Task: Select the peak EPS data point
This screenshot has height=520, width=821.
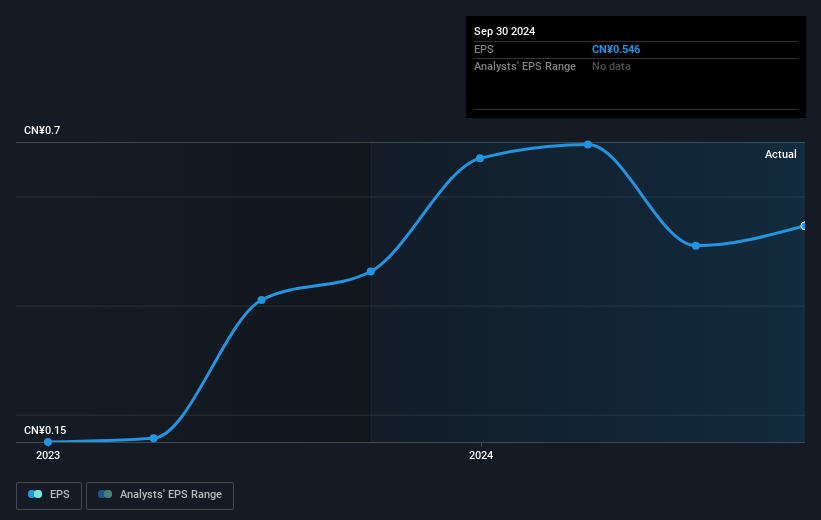Action: click(x=588, y=145)
